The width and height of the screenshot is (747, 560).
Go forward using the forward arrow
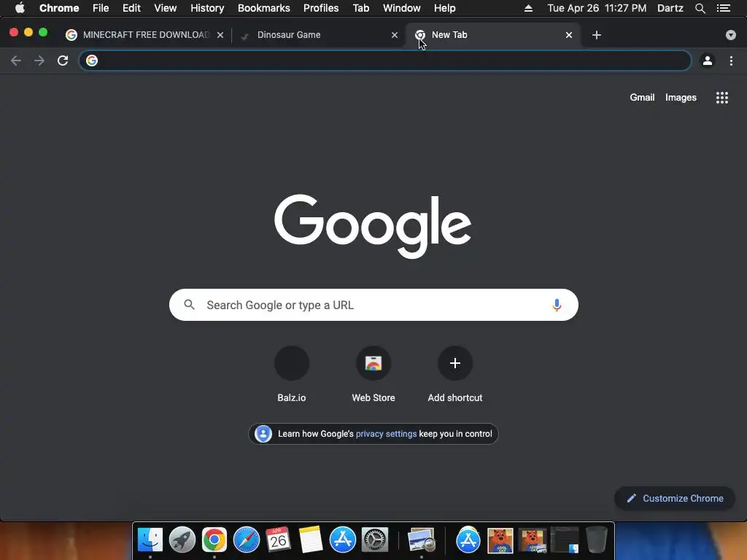tap(39, 61)
